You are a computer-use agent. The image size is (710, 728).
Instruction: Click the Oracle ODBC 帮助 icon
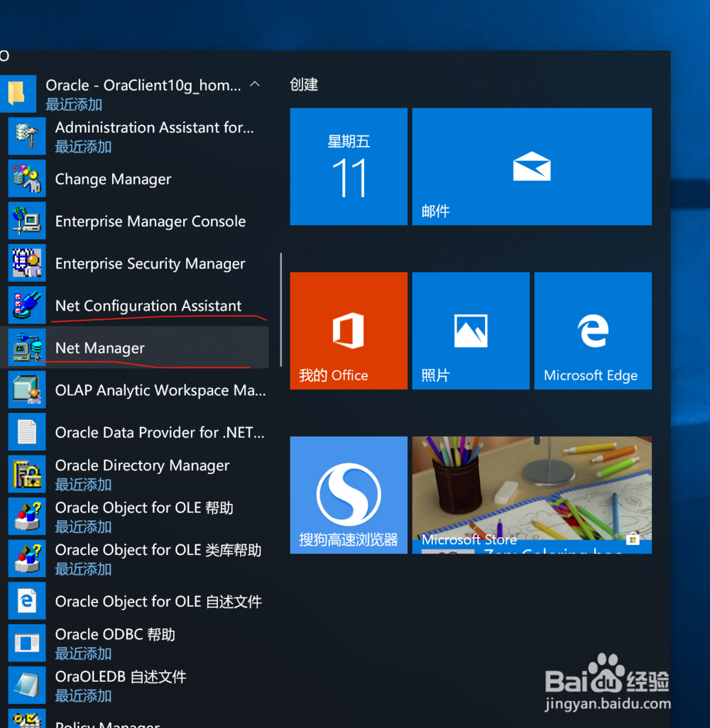coord(27,643)
